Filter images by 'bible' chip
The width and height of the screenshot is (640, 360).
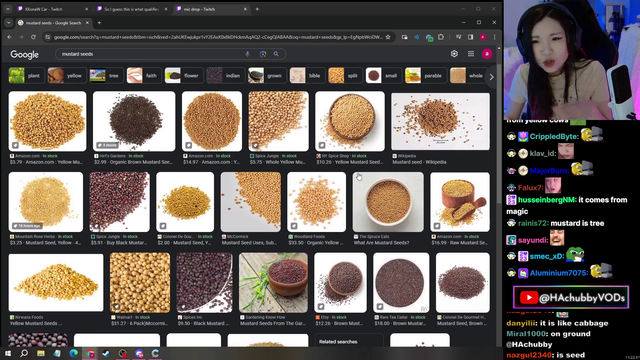tap(307, 76)
